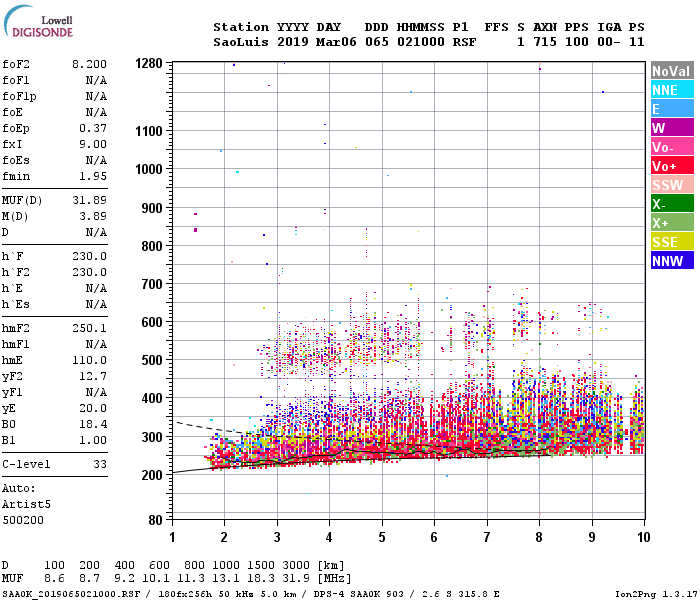Select the Vo- pink legend swatch

(x=672, y=147)
